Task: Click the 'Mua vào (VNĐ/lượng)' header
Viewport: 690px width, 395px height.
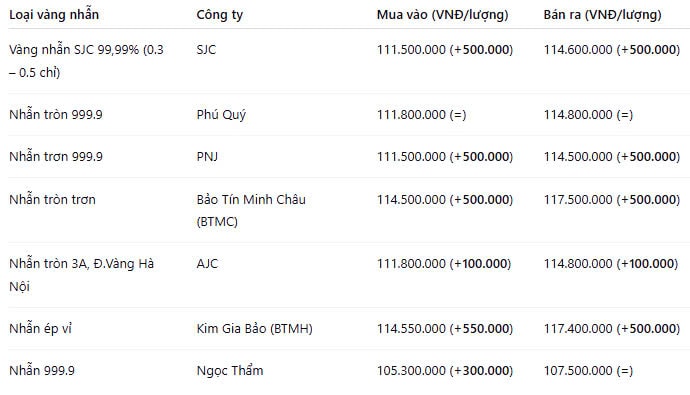Action: [x=442, y=15]
